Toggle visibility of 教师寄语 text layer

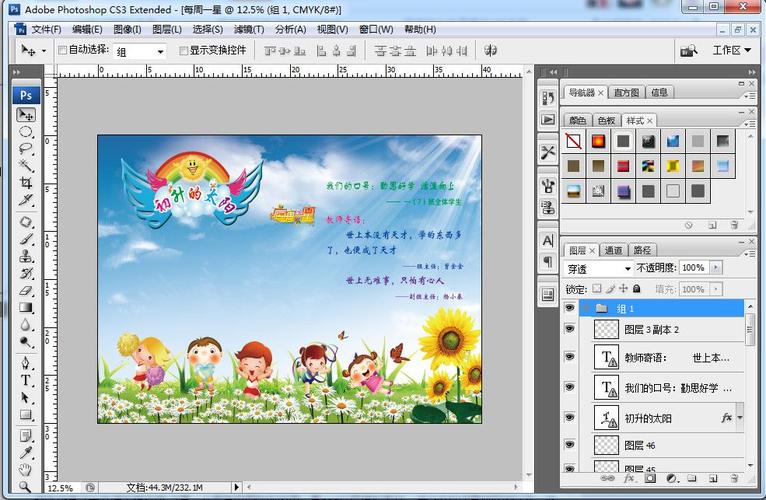click(570, 357)
